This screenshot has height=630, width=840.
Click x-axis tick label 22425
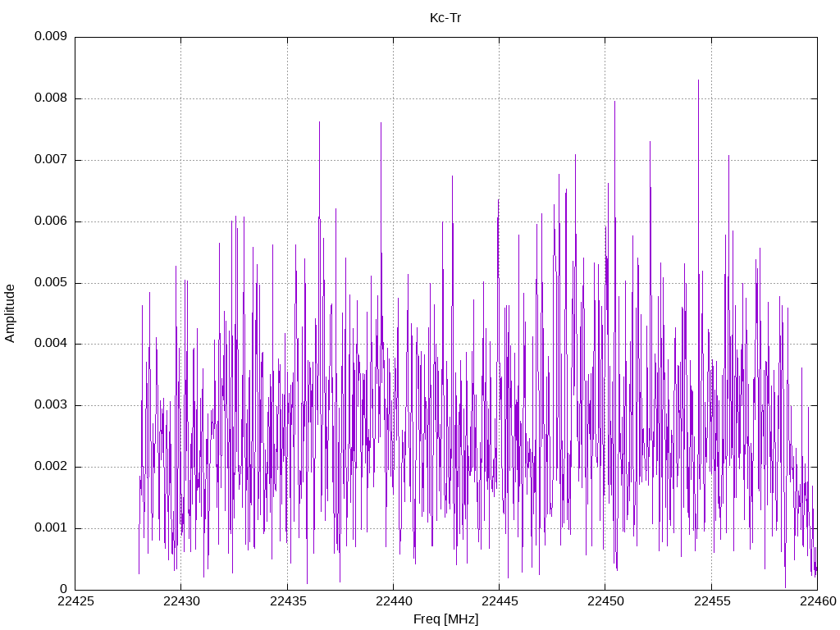(75, 601)
